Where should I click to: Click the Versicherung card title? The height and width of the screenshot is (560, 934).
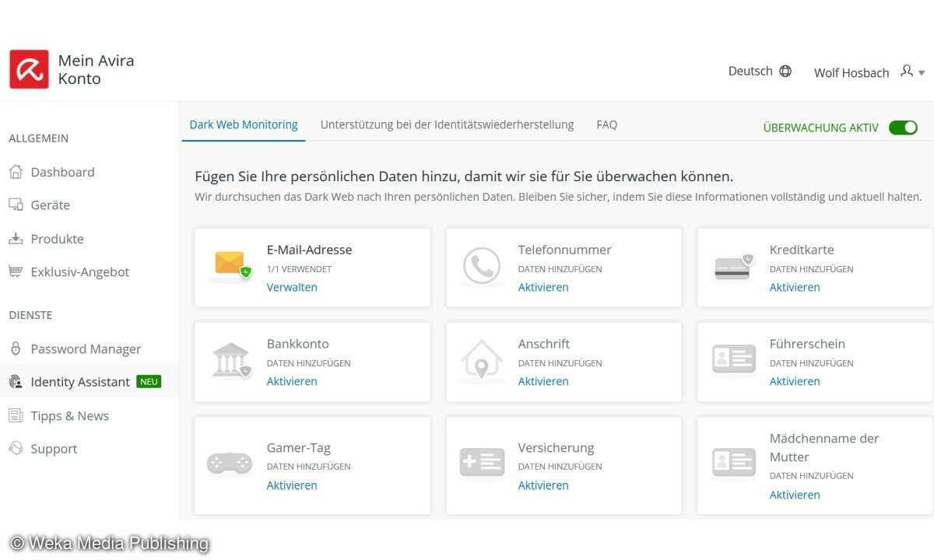(x=556, y=448)
